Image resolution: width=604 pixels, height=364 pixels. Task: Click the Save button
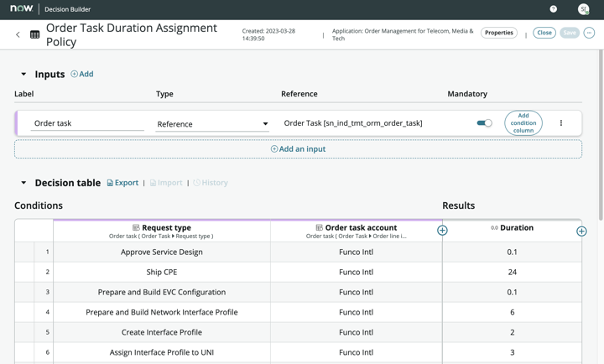(570, 33)
